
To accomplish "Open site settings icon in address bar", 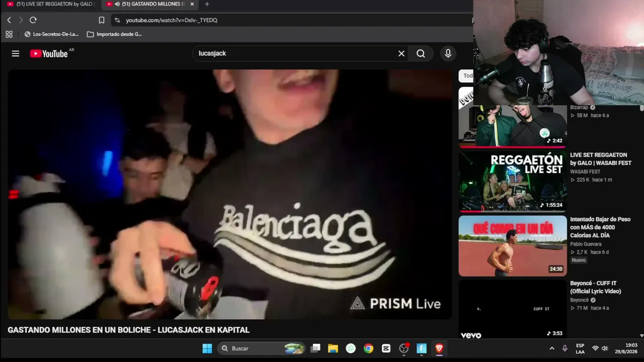I will pyautogui.click(x=117, y=20).
